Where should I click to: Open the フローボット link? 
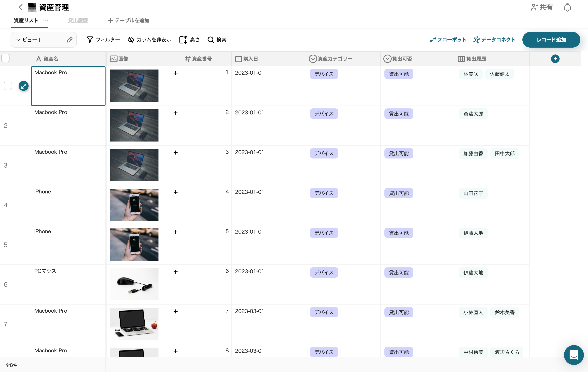pyautogui.click(x=448, y=40)
